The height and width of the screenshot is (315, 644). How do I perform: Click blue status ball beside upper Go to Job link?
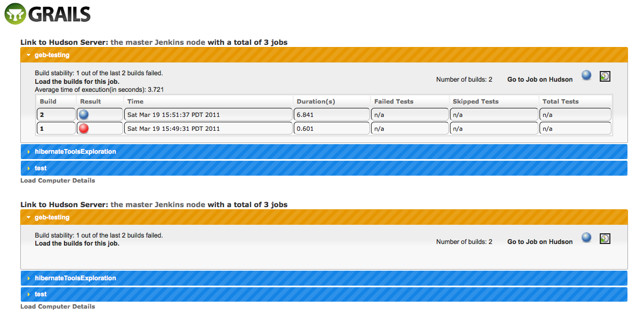click(586, 75)
